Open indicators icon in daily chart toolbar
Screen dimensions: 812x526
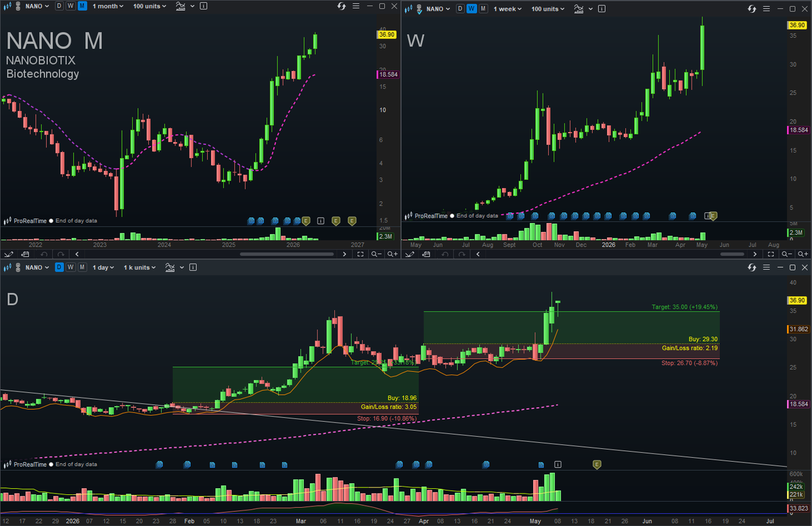coord(171,268)
